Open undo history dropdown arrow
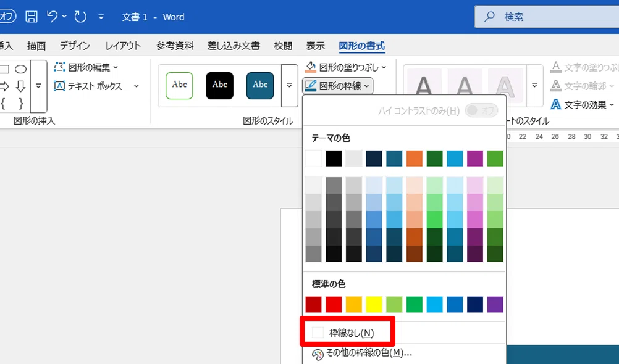Viewport: 619px width, 364px height. coord(64,17)
